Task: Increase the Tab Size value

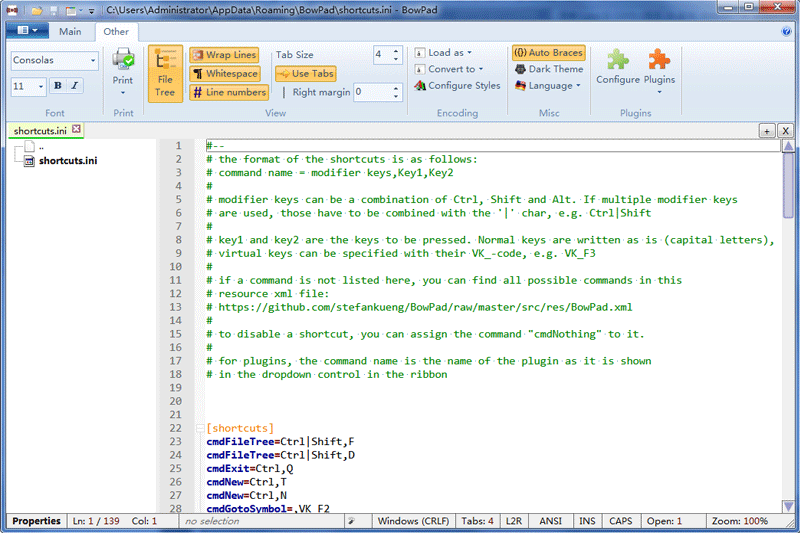Action: click(396, 50)
